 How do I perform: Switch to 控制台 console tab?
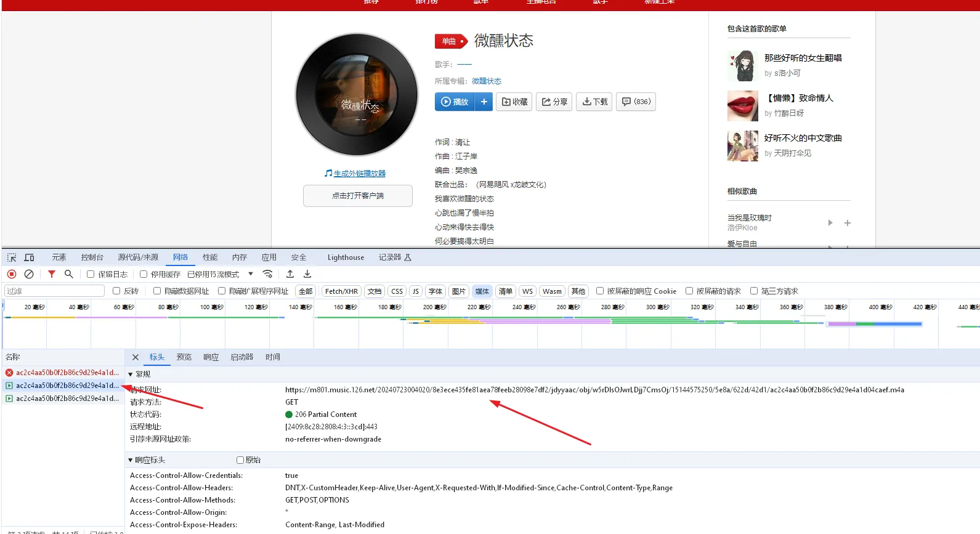[x=92, y=257]
